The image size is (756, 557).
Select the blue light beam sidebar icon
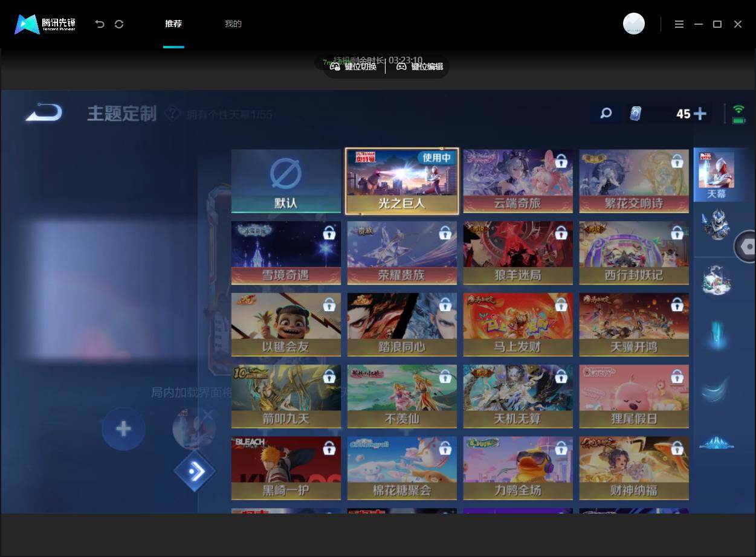[717, 335]
